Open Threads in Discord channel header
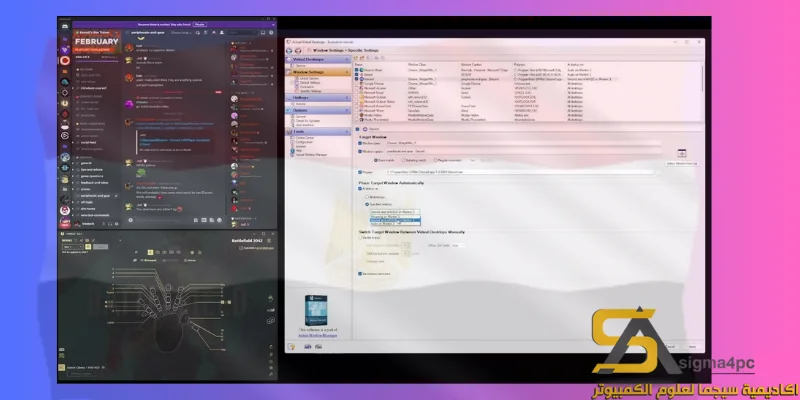The width and height of the screenshot is (800, 400). (x=197, y=33)
